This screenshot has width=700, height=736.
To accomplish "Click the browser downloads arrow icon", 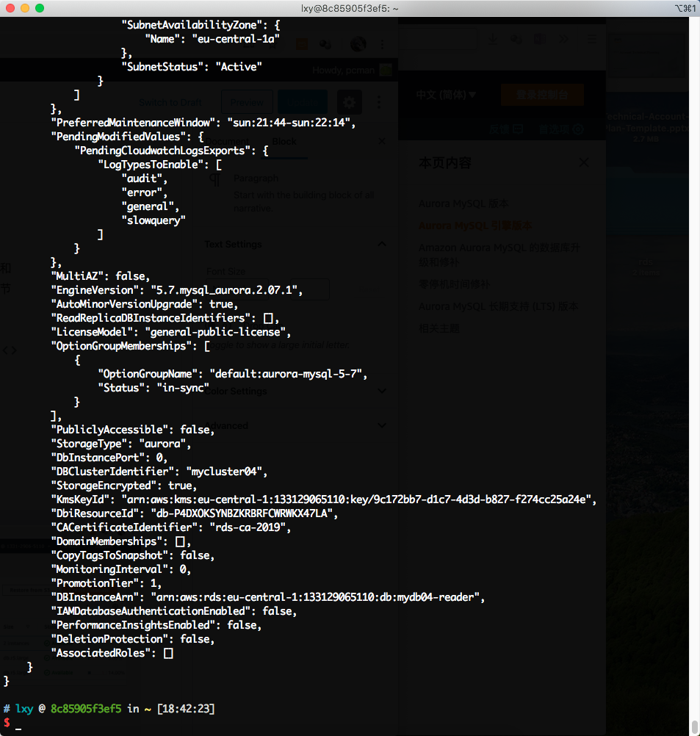I will 492,40.
